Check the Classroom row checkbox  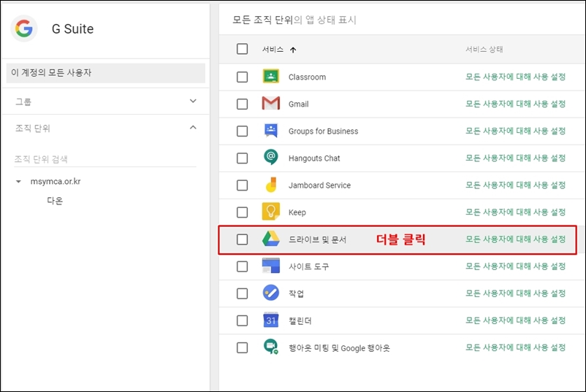pyautogui.click(x=242, y=77)
